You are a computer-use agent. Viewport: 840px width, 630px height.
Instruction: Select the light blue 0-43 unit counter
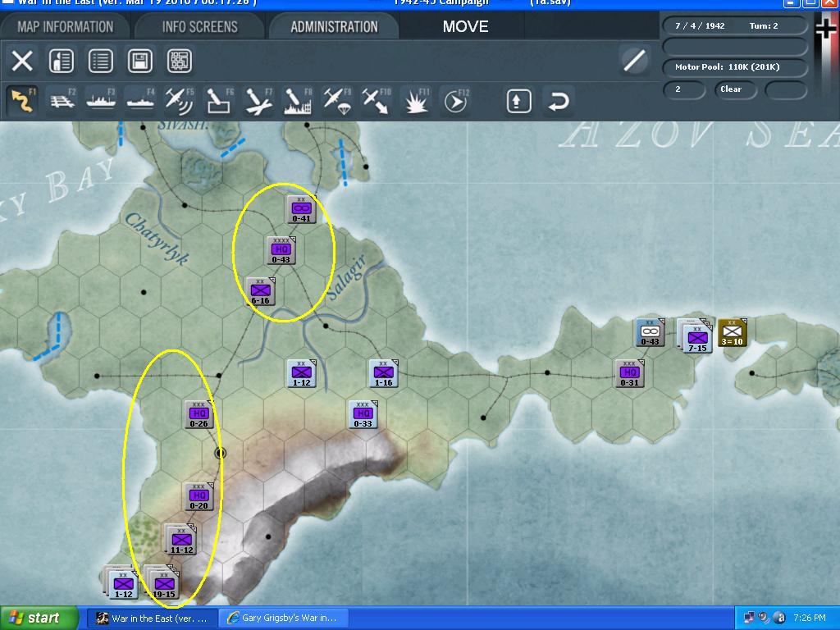coord(650,332)
